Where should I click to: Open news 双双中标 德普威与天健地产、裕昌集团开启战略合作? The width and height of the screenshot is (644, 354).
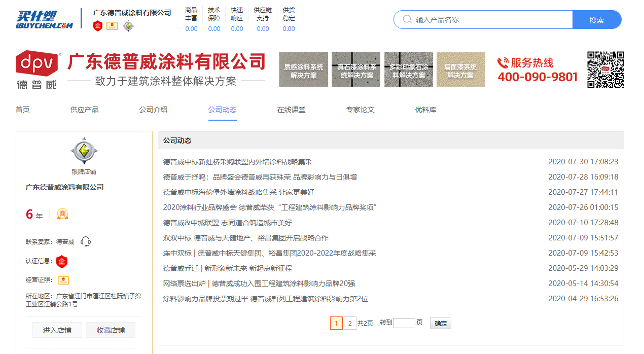(246, 238)
